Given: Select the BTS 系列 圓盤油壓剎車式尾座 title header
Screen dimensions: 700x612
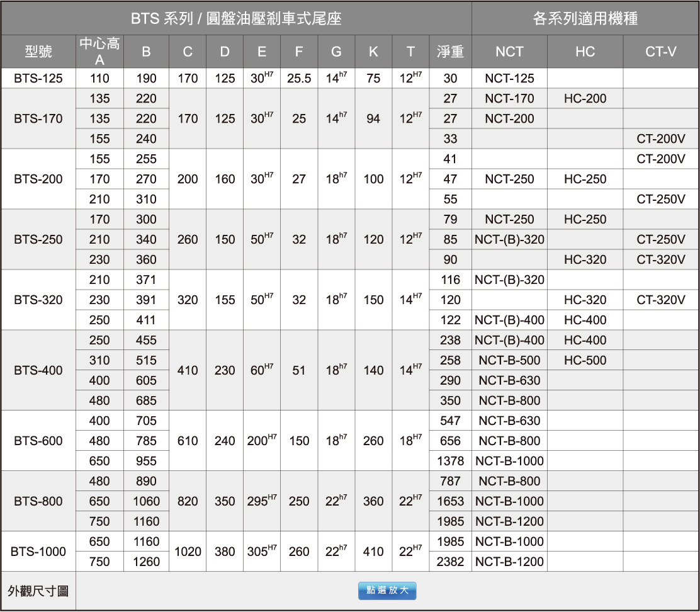Looking at the screenshot, I should (236, 18).
